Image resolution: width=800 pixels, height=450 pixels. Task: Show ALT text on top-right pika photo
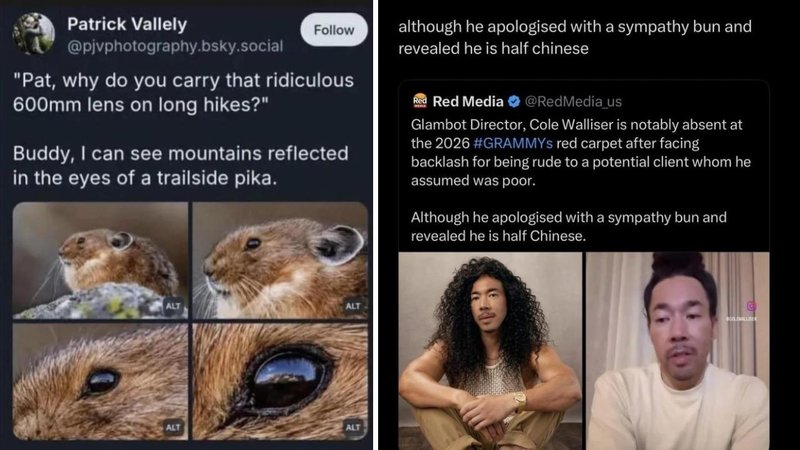353,306
